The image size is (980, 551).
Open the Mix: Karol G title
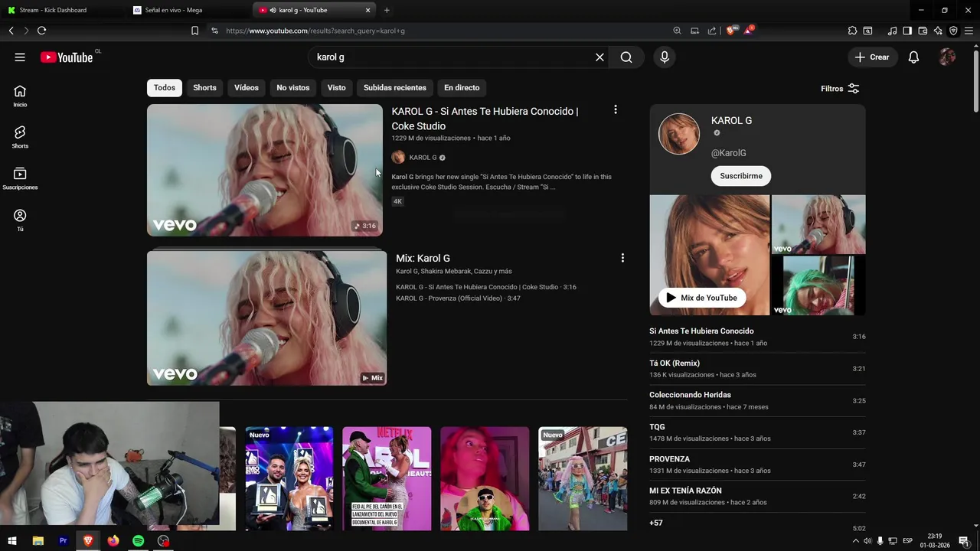pyautogui.click(x=423, y=258)
